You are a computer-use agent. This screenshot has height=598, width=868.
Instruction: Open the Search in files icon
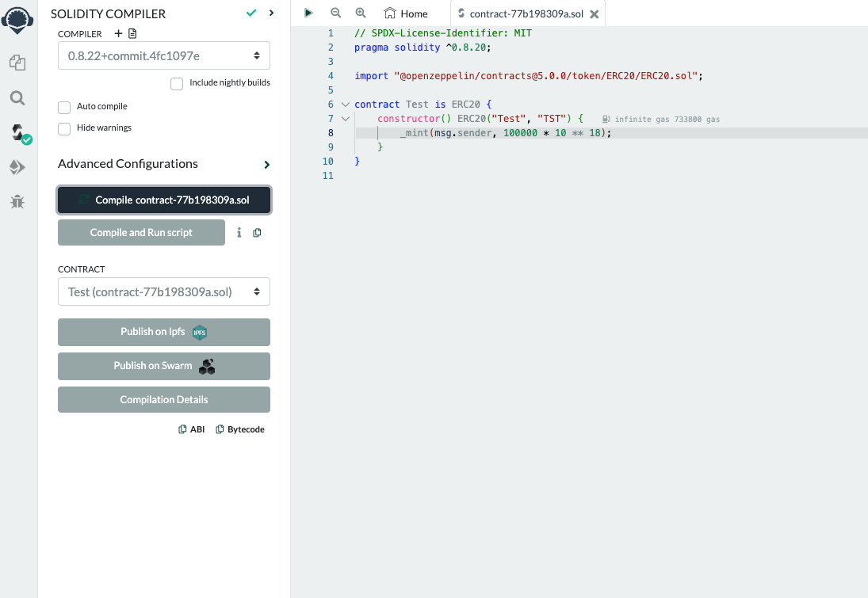[17, 98]
